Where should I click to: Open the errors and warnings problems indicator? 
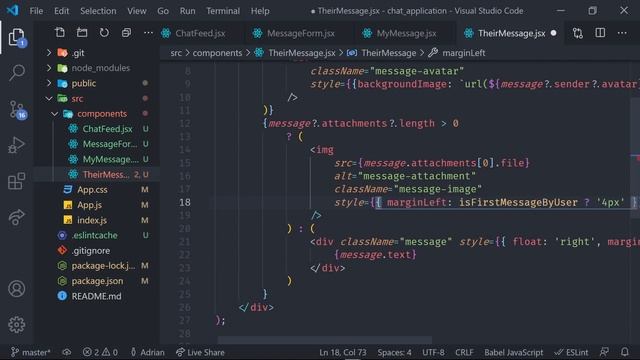click(100, 352)
